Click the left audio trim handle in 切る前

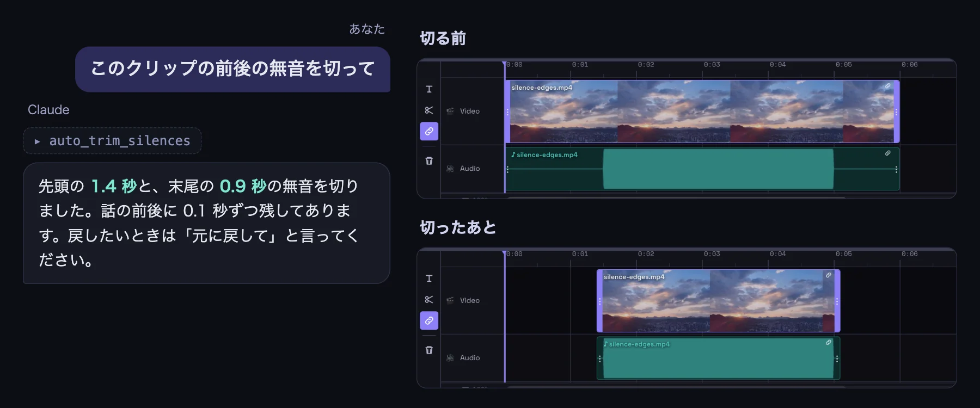click(507, 169)
